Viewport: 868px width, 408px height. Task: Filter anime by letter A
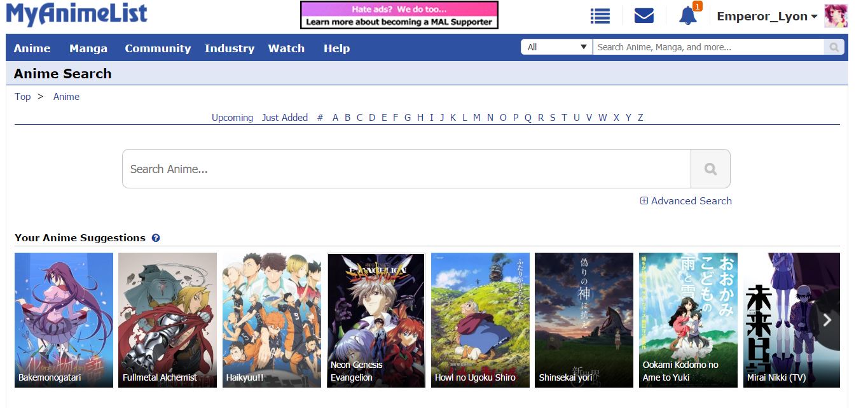click(x=336, y=118)
